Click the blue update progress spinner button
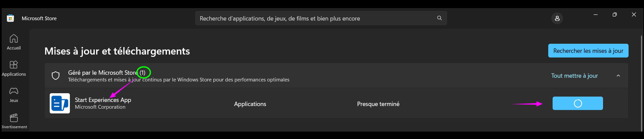The image size is (644, 139). tap(577, 103)
